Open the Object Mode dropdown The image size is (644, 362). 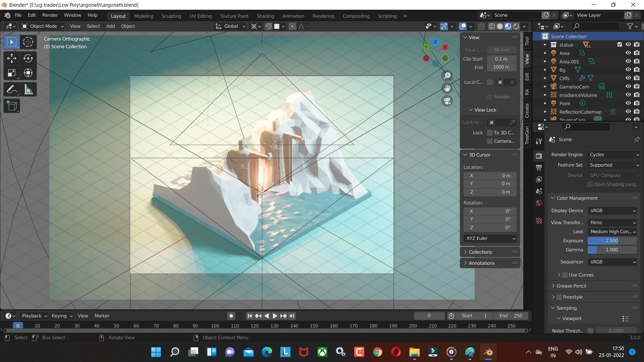(x=43, y=26)
